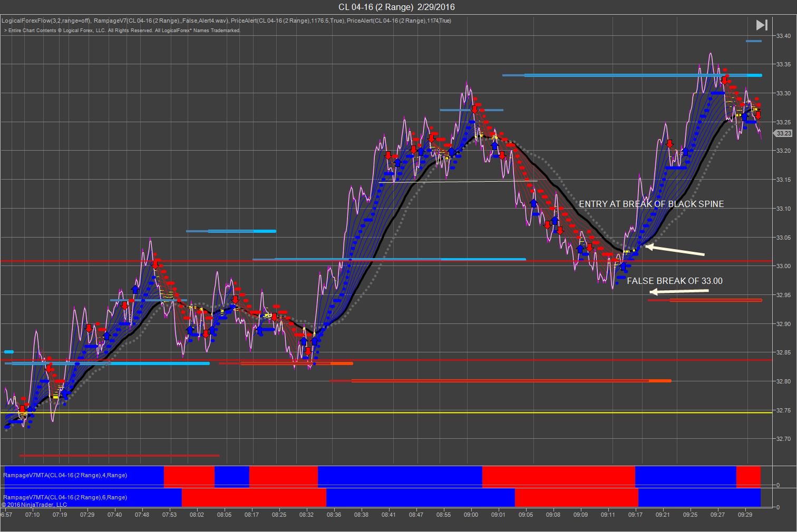Click the 09:05 time axis label
The width and height of the screenshot is (797, 532).
[x=526, y=515]
